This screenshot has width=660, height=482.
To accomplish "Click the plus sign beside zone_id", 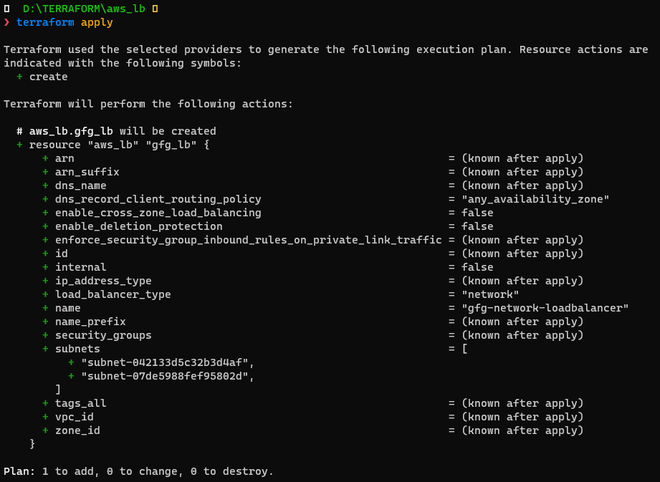I will [x=45, y=430].
